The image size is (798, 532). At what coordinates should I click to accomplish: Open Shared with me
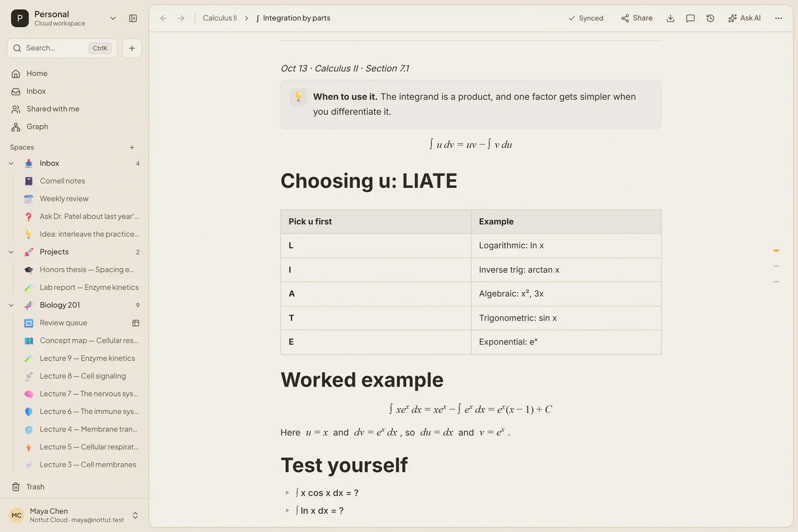(75, 109)
